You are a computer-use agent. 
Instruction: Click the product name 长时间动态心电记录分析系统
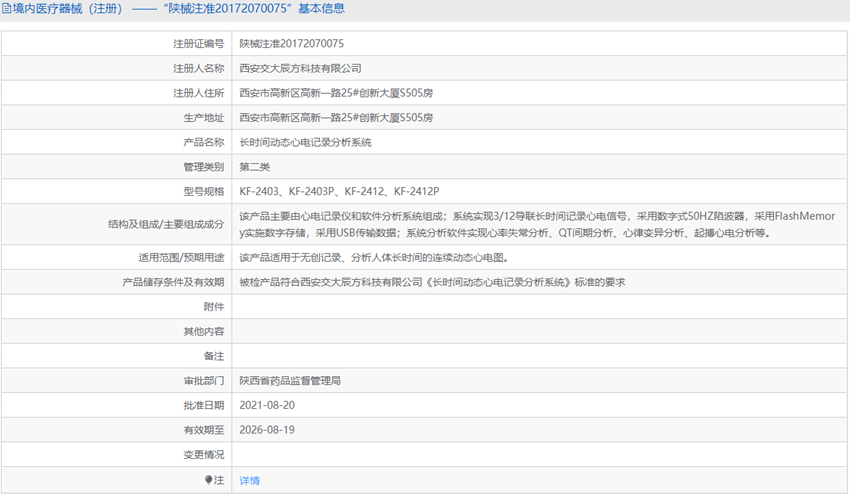pos(305,142)
